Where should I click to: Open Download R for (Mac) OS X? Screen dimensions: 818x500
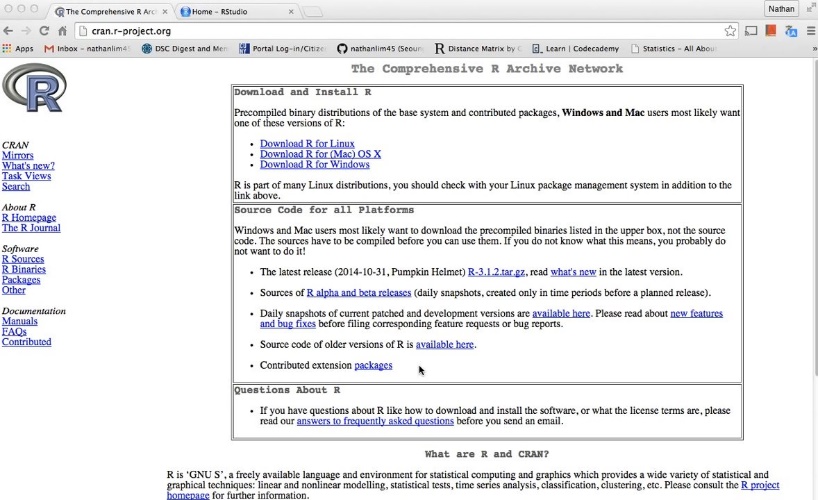(320, 154)
